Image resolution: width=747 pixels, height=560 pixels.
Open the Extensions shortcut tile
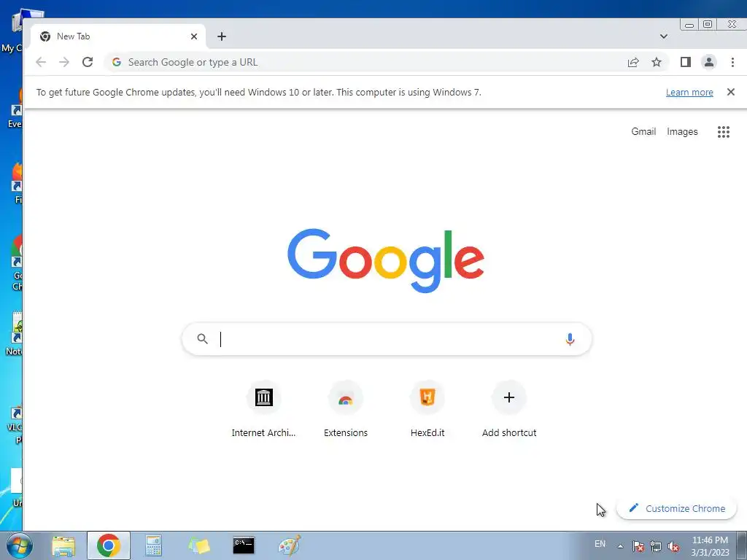pyautogui.click(x=346, y=409)
